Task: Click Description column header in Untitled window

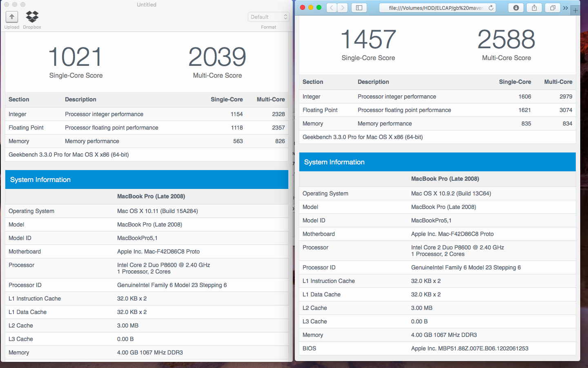Action: click(x=80, y=99)
